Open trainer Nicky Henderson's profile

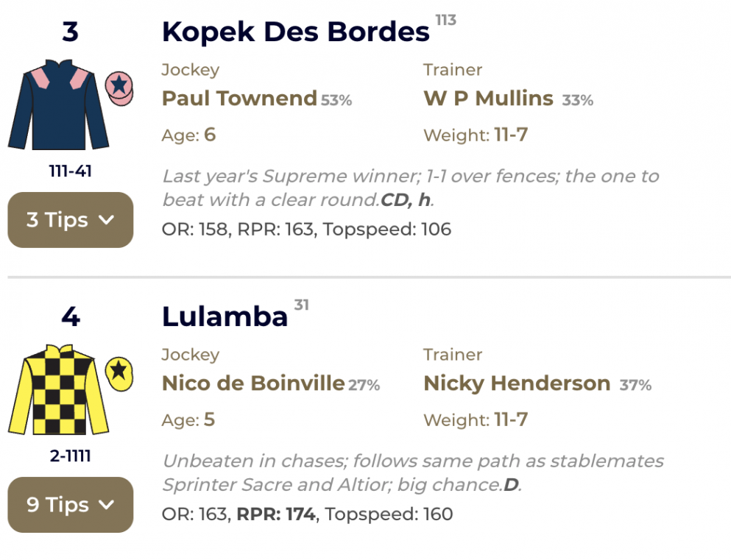pos(517,383)
